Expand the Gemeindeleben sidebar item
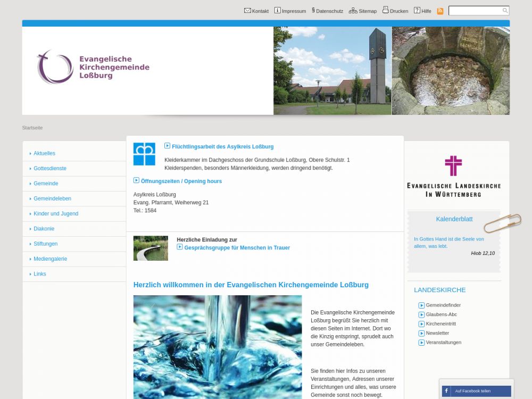Screen dimensions: 532x399 tap(52, 198)
